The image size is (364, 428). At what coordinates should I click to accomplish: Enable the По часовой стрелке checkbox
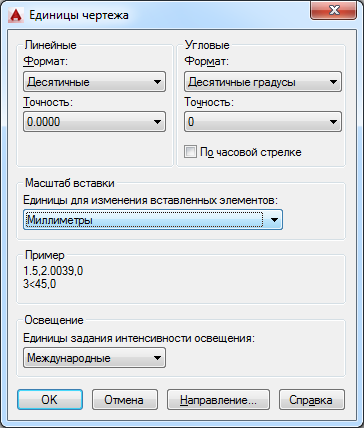point(190,152)
